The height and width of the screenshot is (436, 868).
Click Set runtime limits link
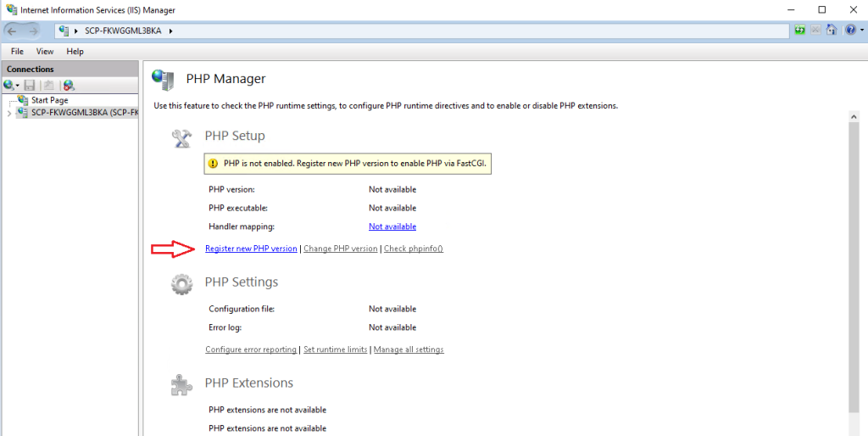coord(336,349)
